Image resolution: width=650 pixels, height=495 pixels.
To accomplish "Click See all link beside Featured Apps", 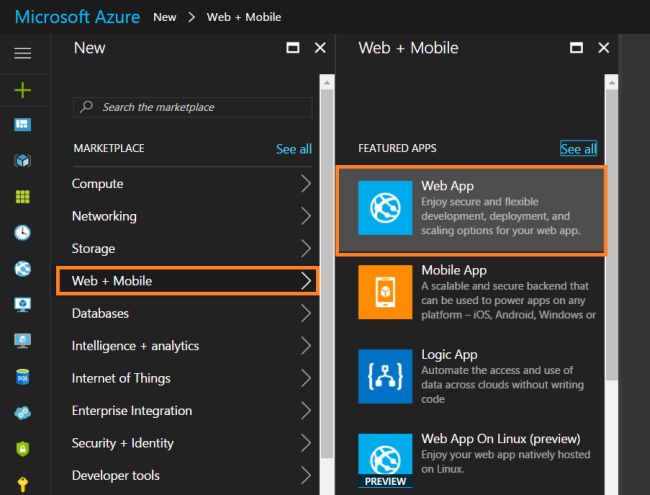I will [x=578, y=149].
